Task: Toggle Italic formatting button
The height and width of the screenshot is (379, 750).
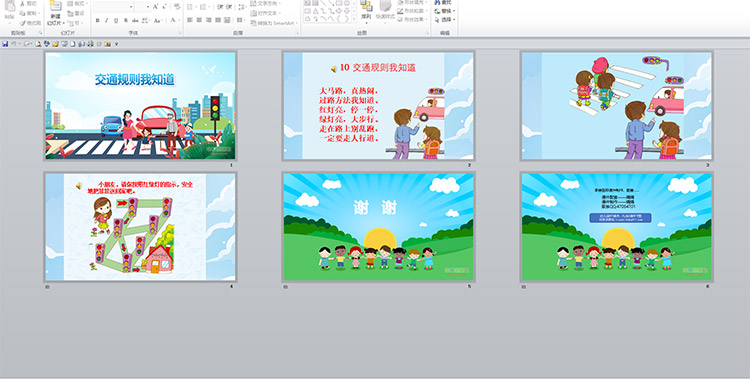Action: (x=107, y=20)
